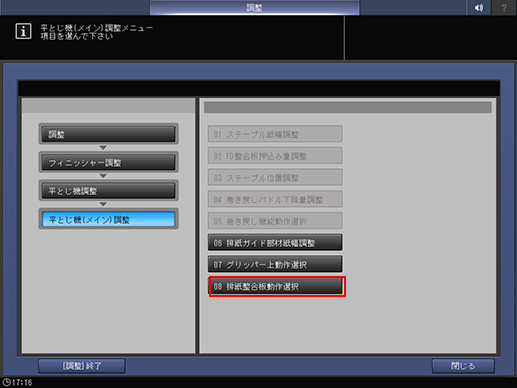Click [調整]終了 button
This screenshot has height=388, width=517.
(x=82, y=366)
